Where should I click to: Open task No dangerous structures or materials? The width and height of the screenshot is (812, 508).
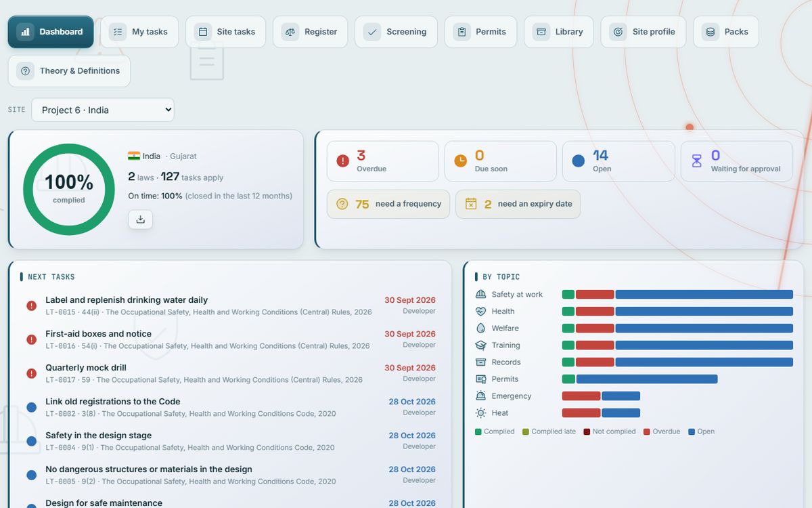[x=230, y=475]
